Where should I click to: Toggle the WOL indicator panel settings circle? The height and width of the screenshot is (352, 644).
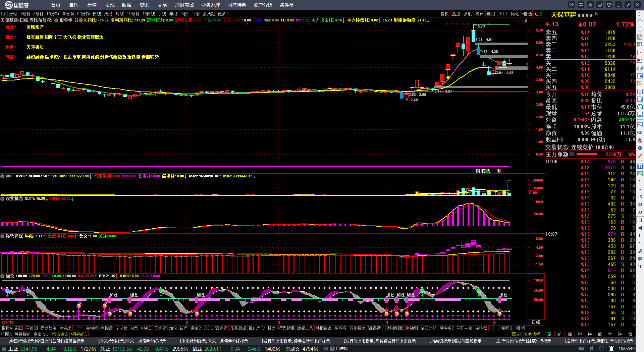[2, 176]
